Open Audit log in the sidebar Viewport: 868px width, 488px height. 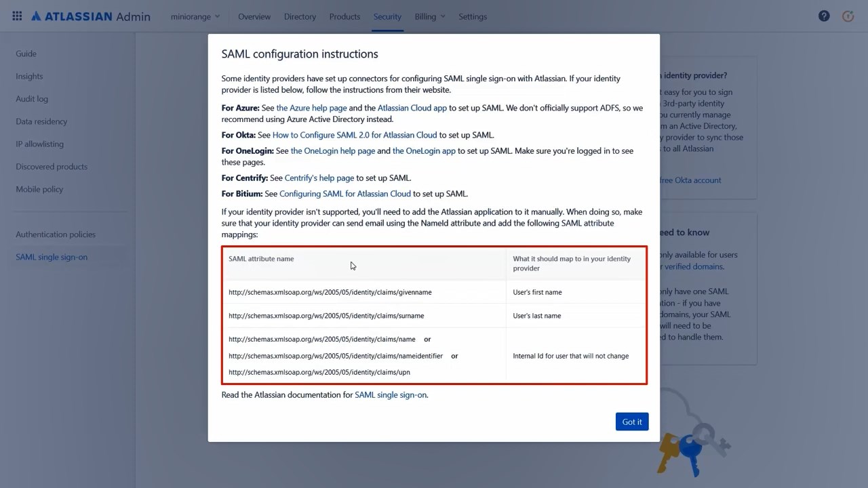point(32,98)
